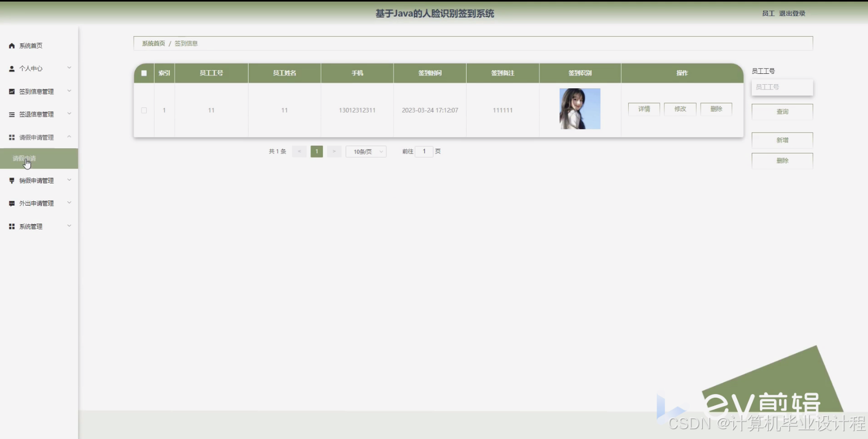Click the 员工 user label at top

(x=768, y=13)
